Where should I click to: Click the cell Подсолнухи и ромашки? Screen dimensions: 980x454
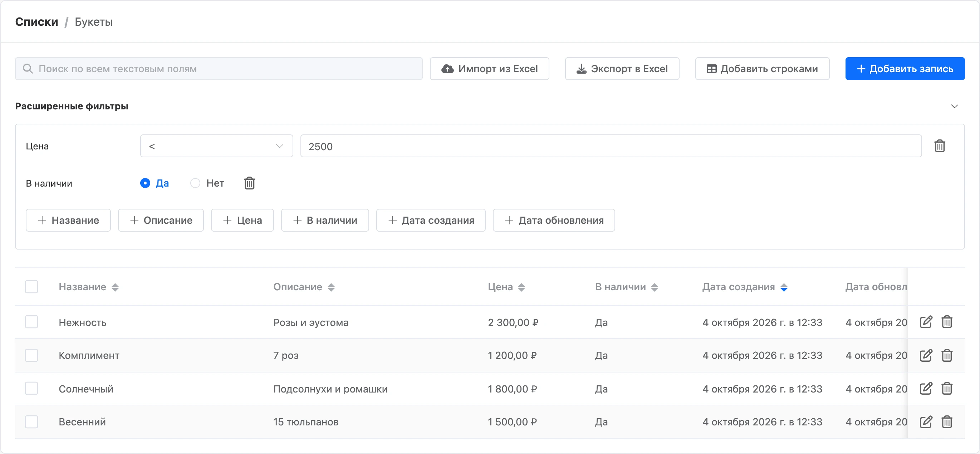tap(330, 389)
